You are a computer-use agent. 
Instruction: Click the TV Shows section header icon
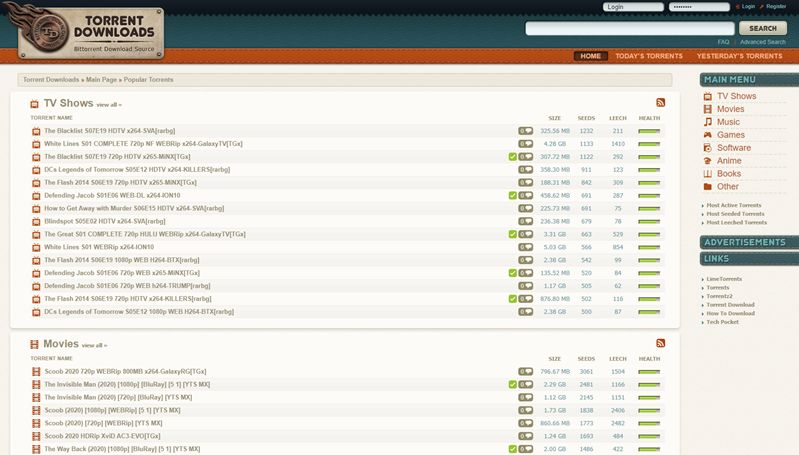pyautogui.click(x=34, y=104)
